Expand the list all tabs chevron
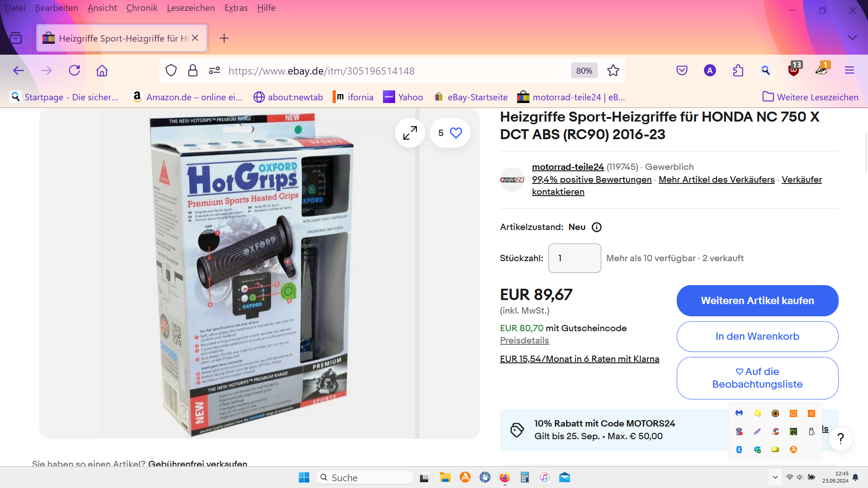Viewport: 868px width, 488px height. click(x=852, y=38)
